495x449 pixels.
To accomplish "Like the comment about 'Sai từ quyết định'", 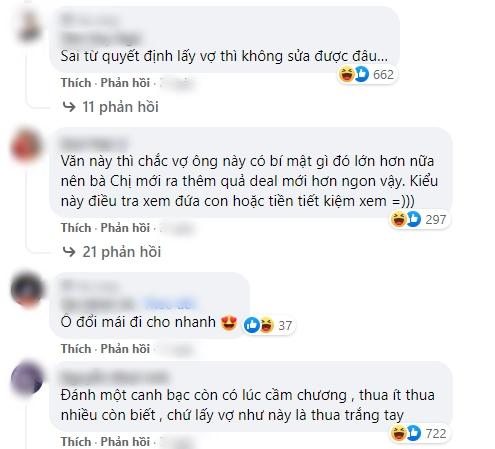I will (x=76, y=83).
